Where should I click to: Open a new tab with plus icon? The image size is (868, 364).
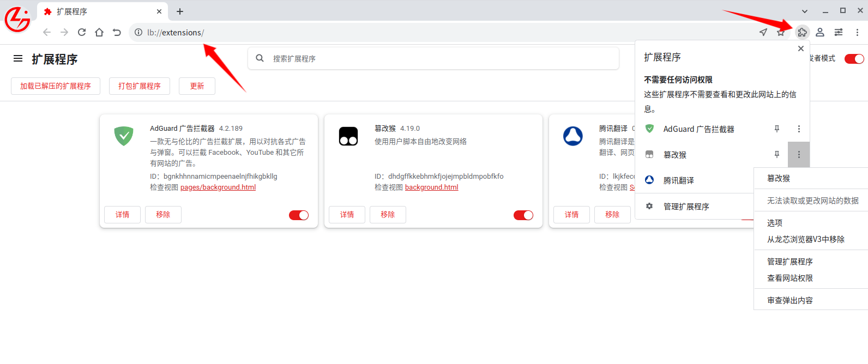point(180,11)
